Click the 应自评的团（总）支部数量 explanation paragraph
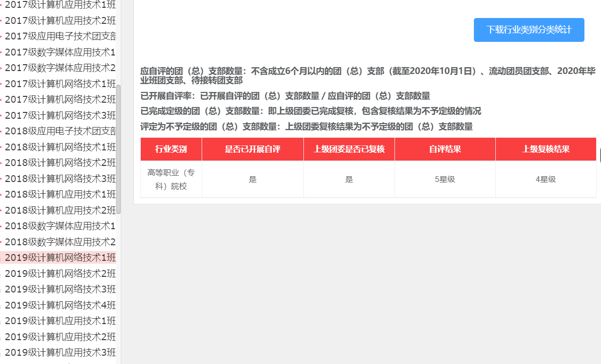This screenshot has height=364, width=601. 368,75
